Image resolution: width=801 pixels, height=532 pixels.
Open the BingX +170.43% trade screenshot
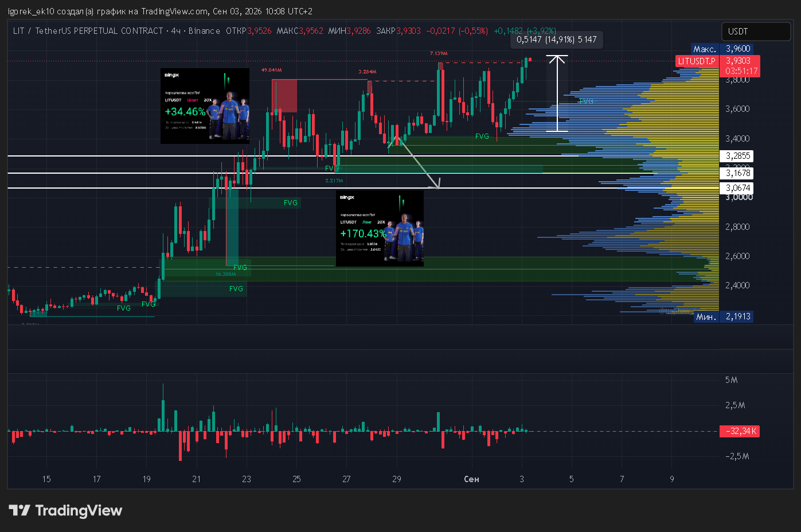(x=380, y=229)
